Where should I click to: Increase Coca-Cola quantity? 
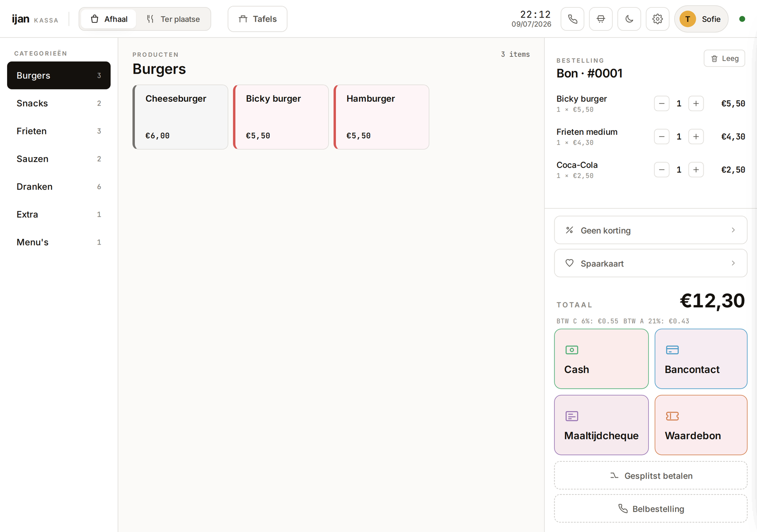(696, 170)
